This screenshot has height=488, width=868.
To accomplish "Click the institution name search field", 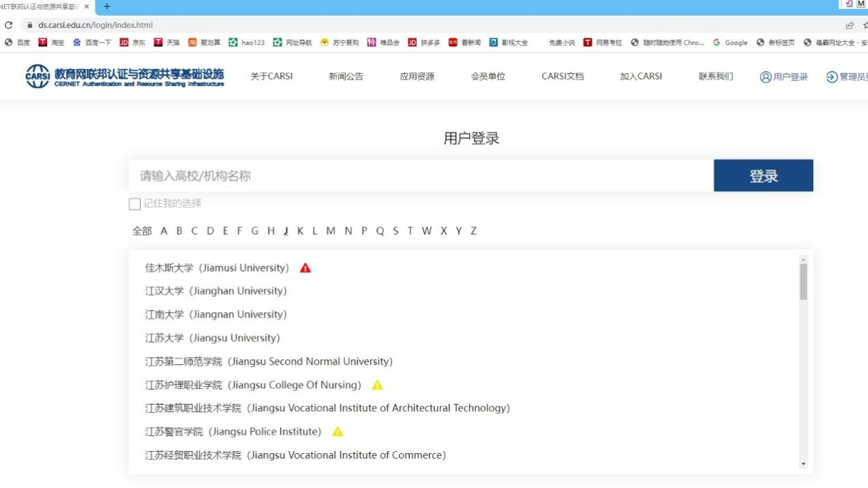I will pyautogui.click(x=421, y=176).
